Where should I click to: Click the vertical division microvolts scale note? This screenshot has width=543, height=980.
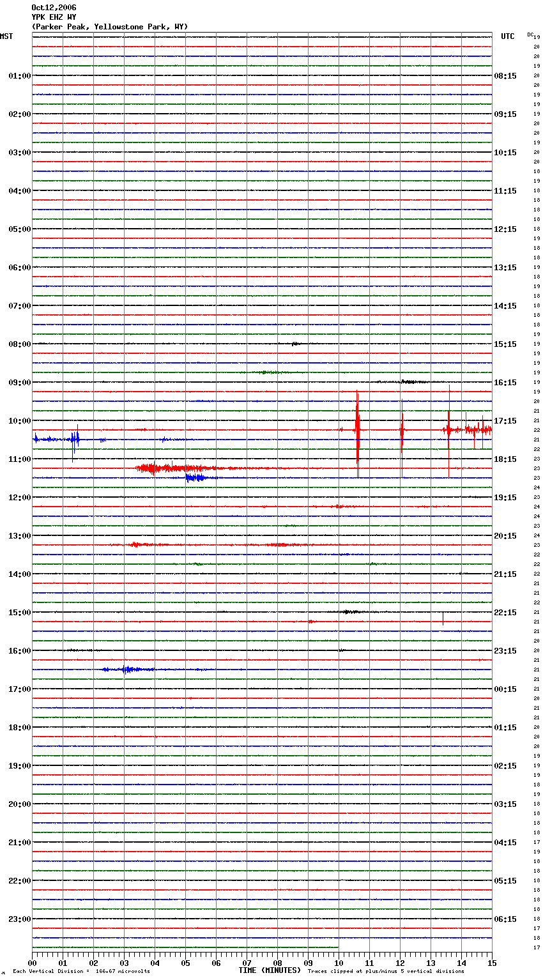click(81, 971)
